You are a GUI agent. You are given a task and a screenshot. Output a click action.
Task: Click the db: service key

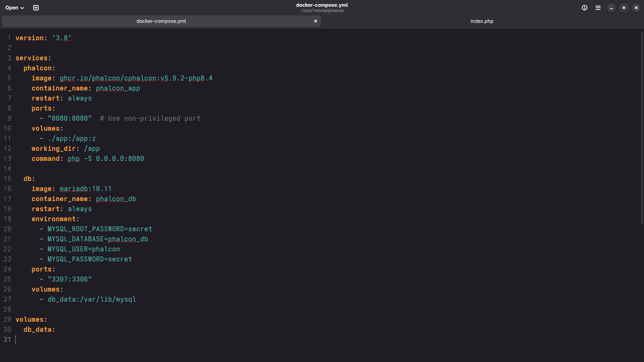pos(30,178)
